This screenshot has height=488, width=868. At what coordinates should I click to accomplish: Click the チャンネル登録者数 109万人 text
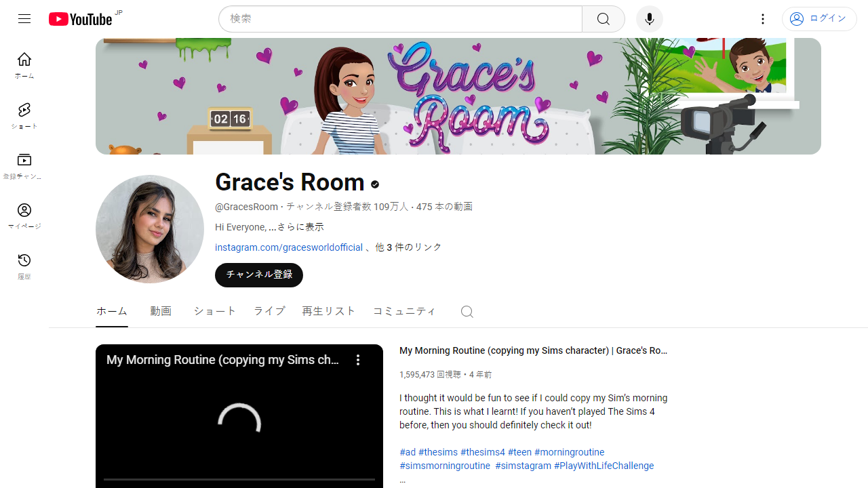pyautogui.click(x=347, y=207)
